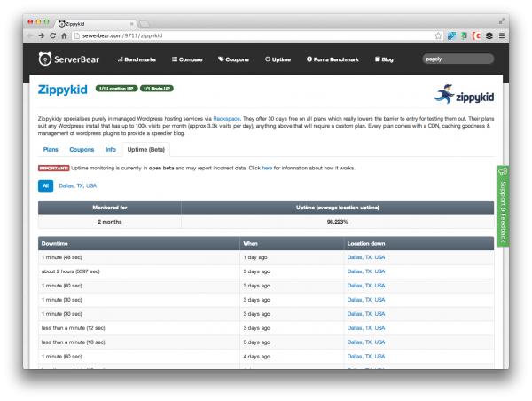
Task: Click the Location down column header
Action: click(419, 243)
